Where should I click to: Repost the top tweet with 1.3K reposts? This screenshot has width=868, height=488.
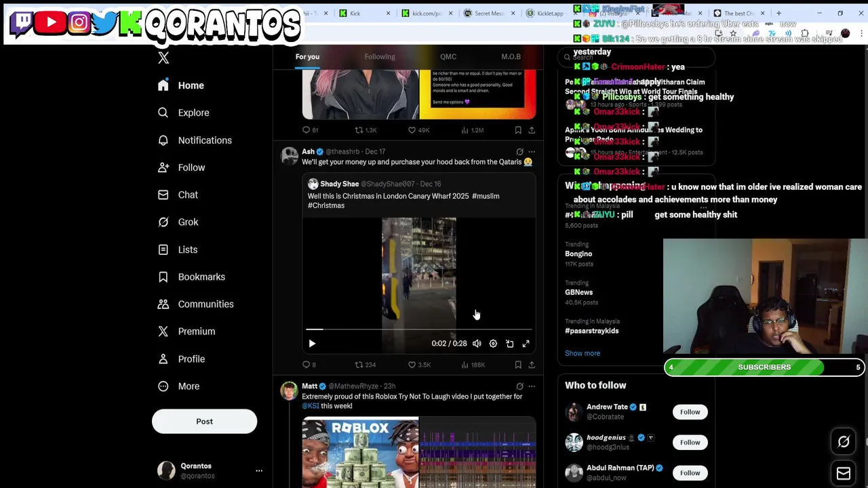click(x=366, y=130)
